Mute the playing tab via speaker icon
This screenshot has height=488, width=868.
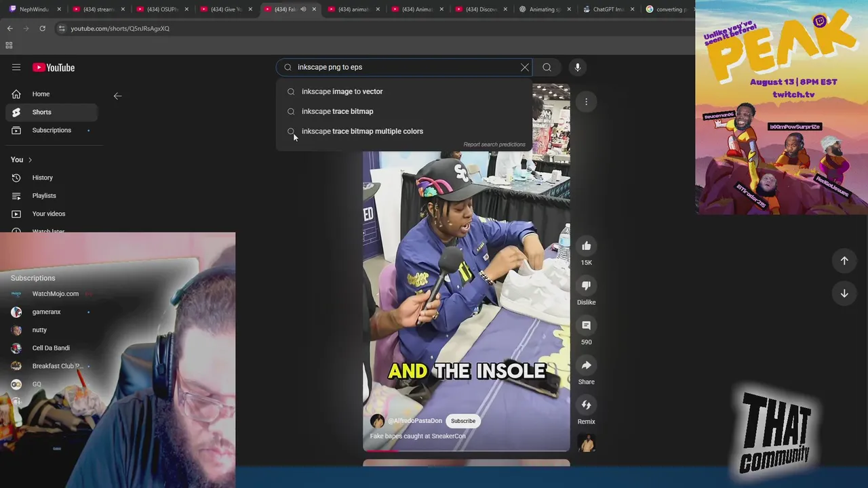(x=303, y=9)
